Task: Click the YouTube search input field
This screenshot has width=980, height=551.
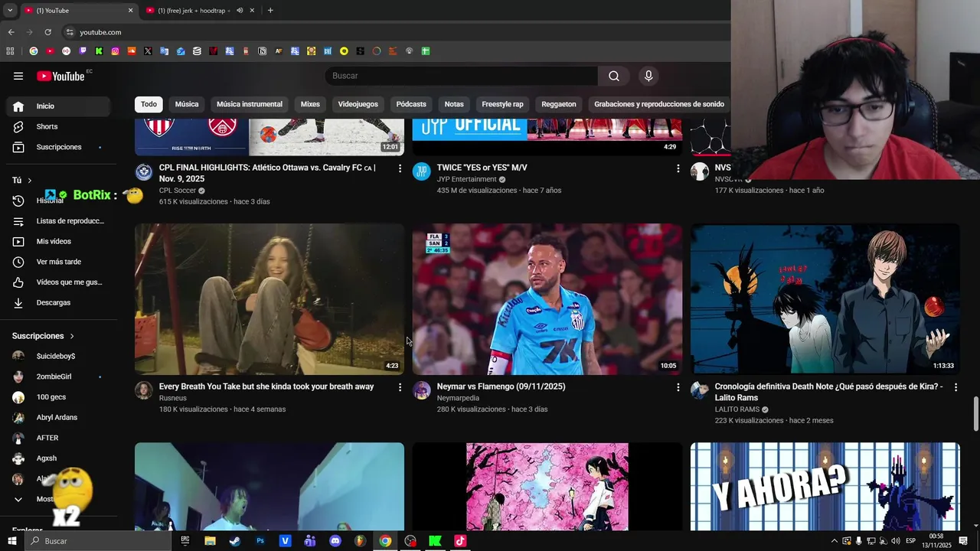Action: [x=461, y=76]
